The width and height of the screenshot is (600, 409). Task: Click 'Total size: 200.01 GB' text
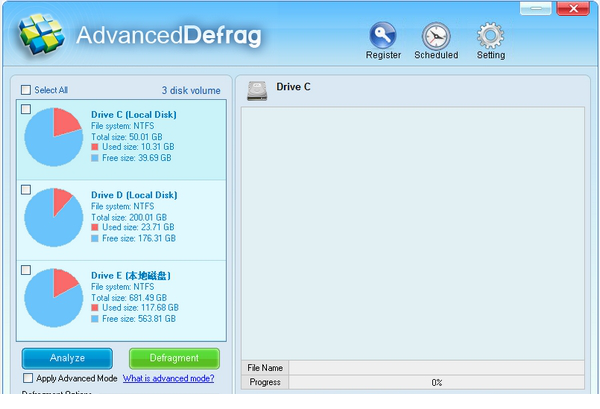click(x=129, y=217)
